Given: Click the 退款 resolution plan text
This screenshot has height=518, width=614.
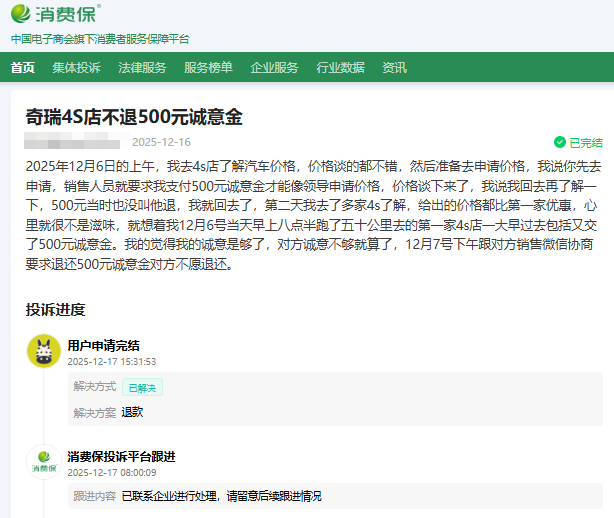Looking at the screenshot, I should 133,411.
